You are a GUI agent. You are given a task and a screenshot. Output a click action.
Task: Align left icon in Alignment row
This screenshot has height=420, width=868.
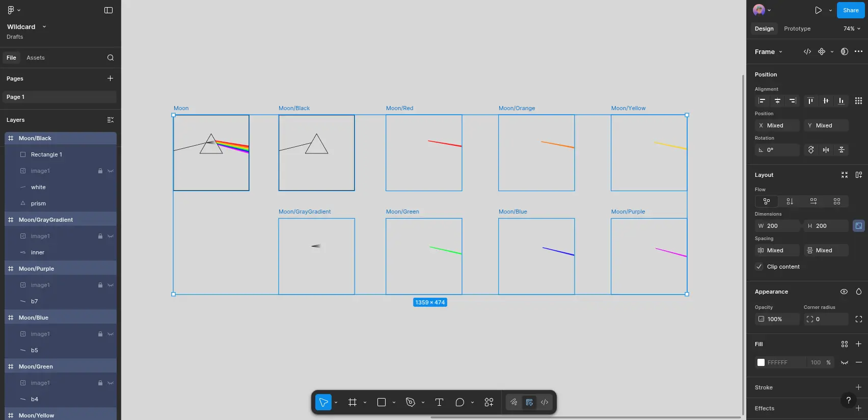pyautogui.click(x=762, y=101)
